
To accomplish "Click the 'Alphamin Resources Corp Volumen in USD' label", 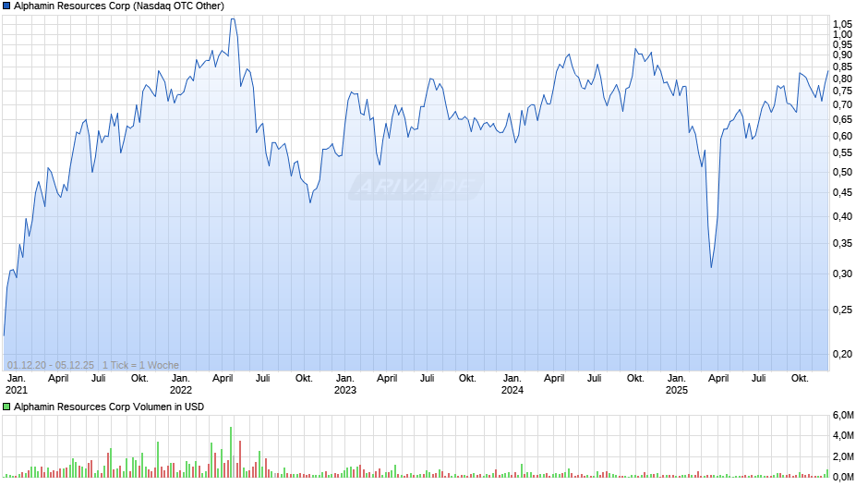I will pyautogui.click(x=109, y=407).
